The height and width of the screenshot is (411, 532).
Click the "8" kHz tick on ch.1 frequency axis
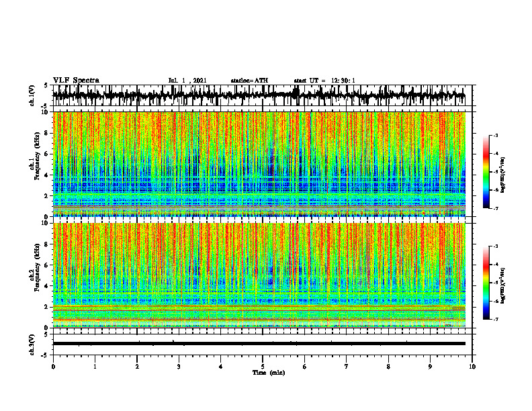(x=47, y=133)
